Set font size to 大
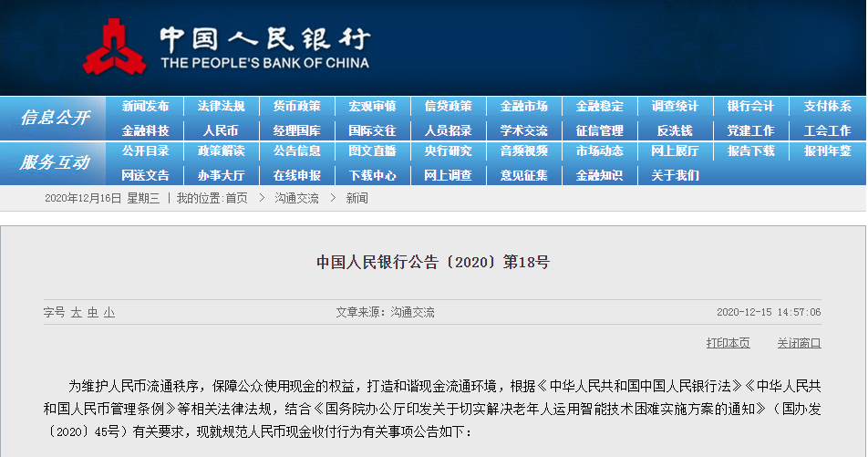Screen dimensions: 868x457 76,313
